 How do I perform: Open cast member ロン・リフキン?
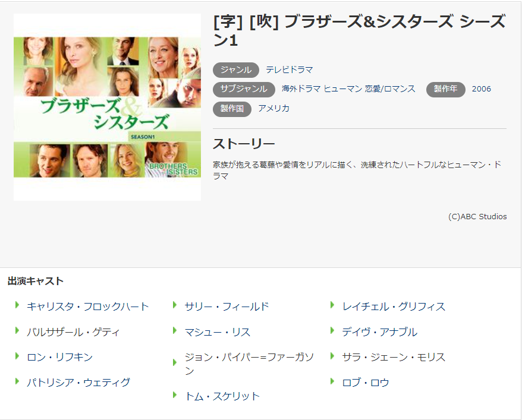(59, 357)
